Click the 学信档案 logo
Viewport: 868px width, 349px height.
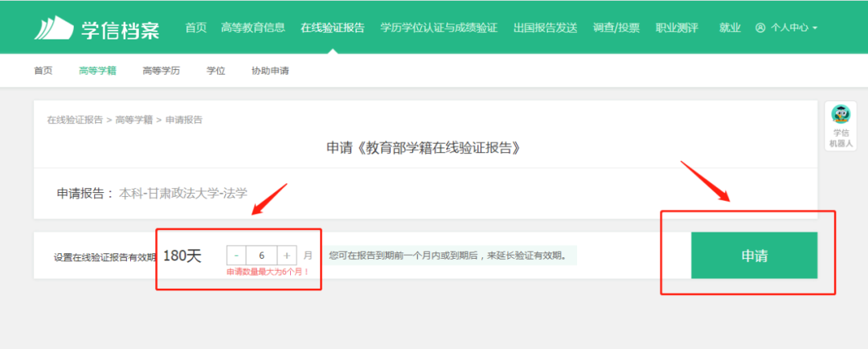pyautogui.click(x=96, y=27)
